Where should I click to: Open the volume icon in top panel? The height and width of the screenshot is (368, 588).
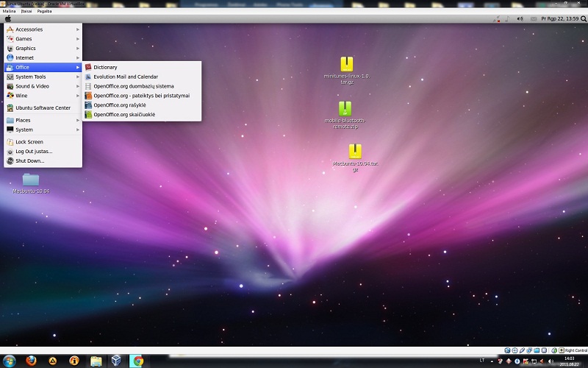[x=520, y=18]
